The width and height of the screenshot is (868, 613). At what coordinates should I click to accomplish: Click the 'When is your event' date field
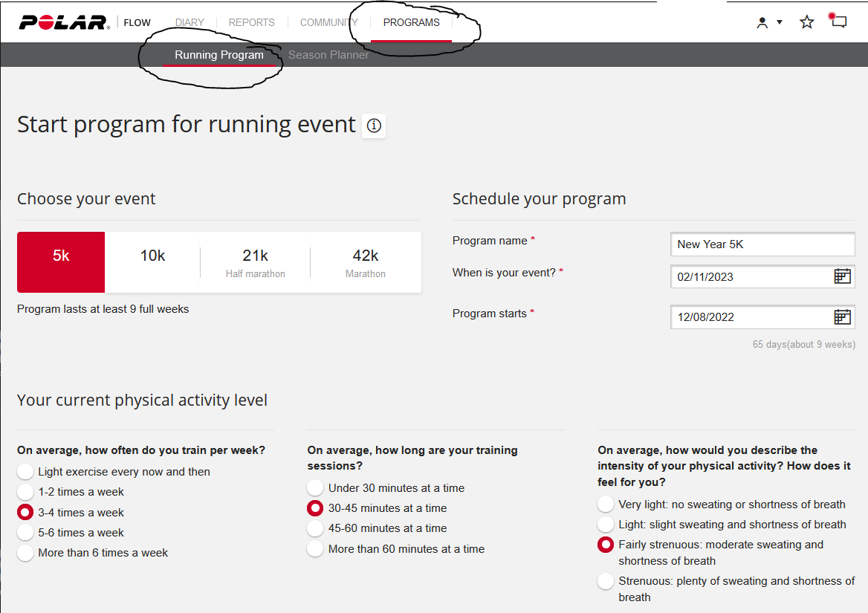[x=751, y=277]
